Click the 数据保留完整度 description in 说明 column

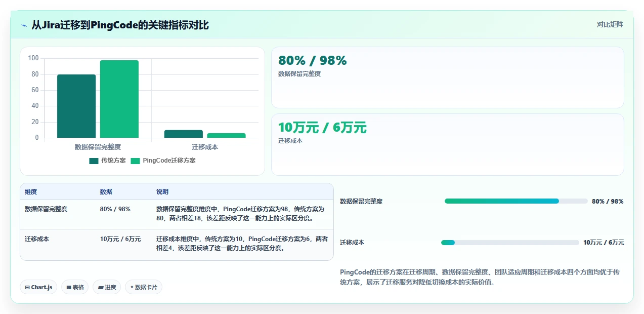240,214
